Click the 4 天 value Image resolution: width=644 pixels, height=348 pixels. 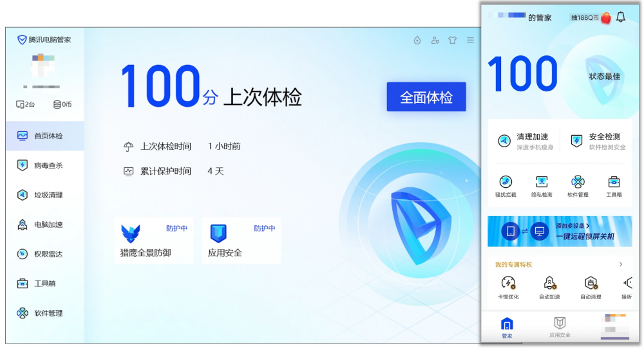pyautogui.click(x=216, y=172)
